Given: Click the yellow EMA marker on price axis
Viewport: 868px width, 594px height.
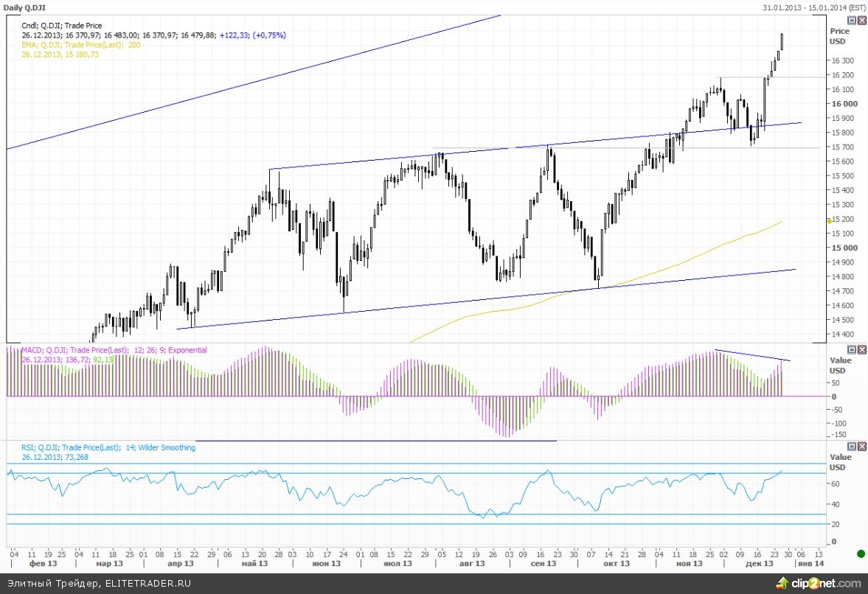Looking at the screenshot, I should 829,220.
